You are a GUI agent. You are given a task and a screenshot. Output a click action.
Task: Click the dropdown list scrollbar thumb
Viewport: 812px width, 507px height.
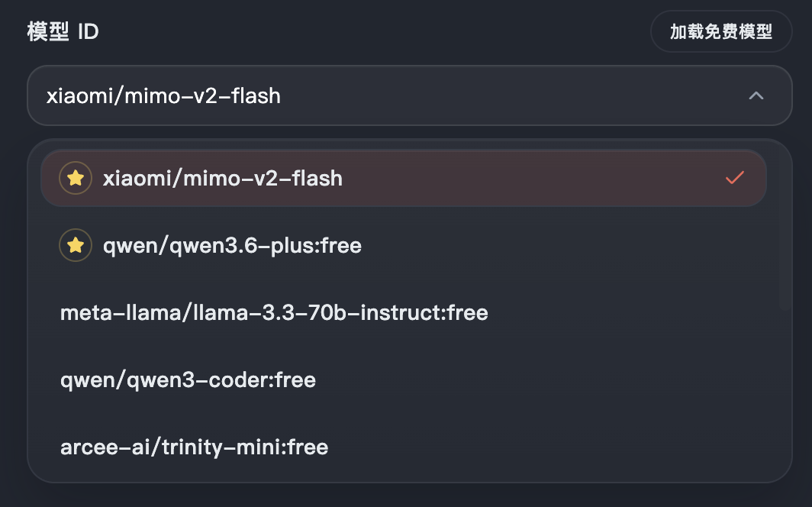[x=784, y=229]
